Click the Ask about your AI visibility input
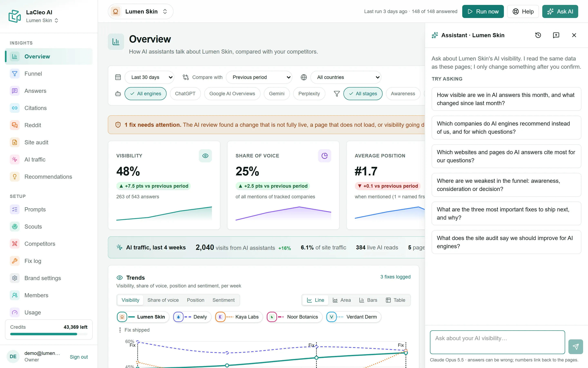Image resolution: width=588 pixels, height=368 pixels. [x=497, y=342]
